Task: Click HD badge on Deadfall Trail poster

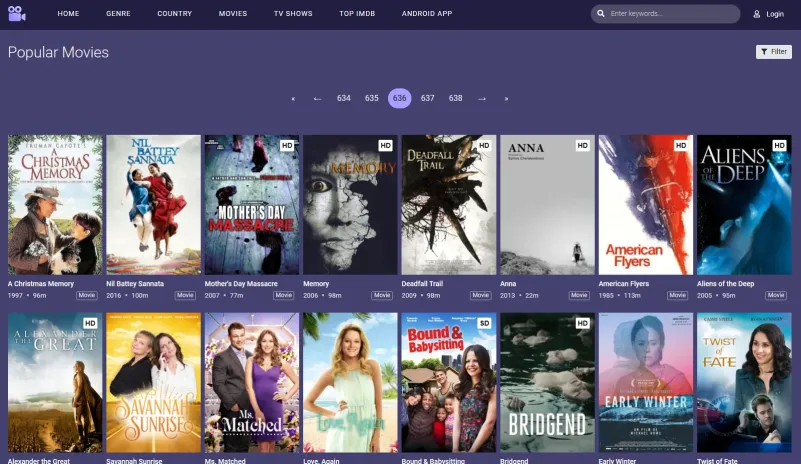Action: point(484,146)
